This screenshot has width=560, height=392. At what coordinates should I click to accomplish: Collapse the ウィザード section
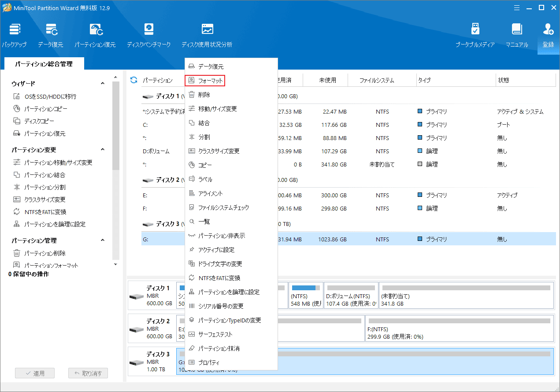click(103, 83)
